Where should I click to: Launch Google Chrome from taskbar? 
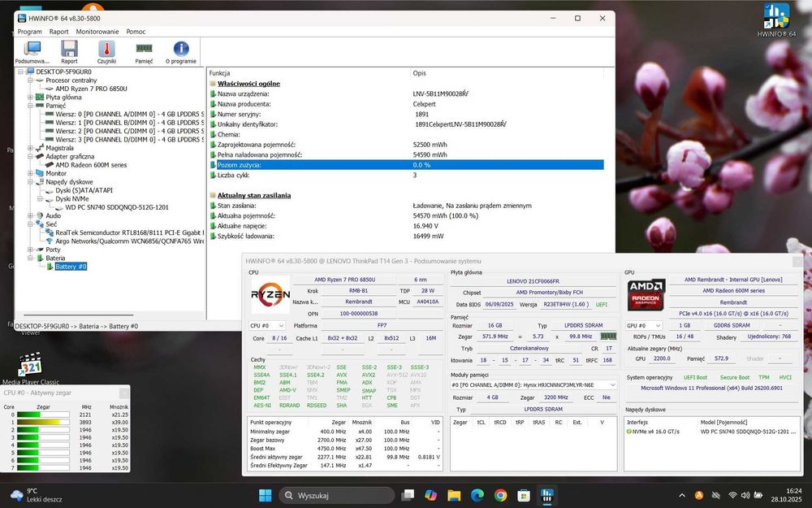point(501,495)
